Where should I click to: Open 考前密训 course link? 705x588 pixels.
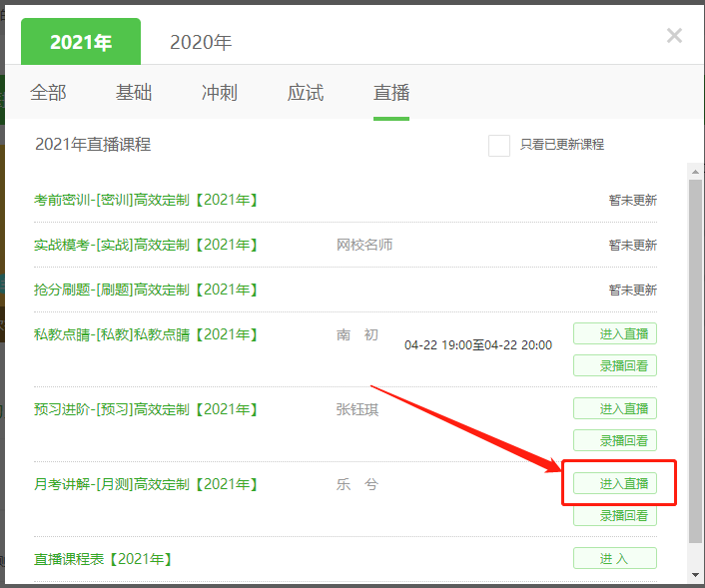(x=146, y=200)
